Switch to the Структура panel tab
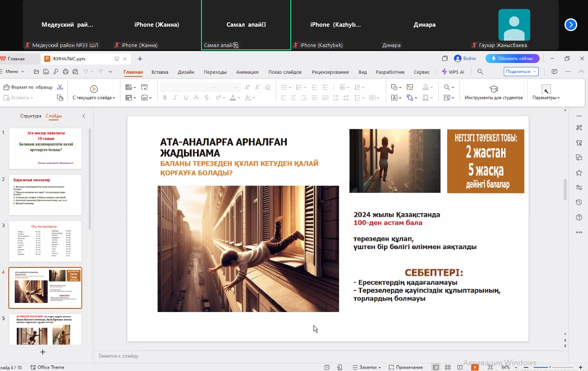This screenshot has height=371, width=588. [31, 116]
